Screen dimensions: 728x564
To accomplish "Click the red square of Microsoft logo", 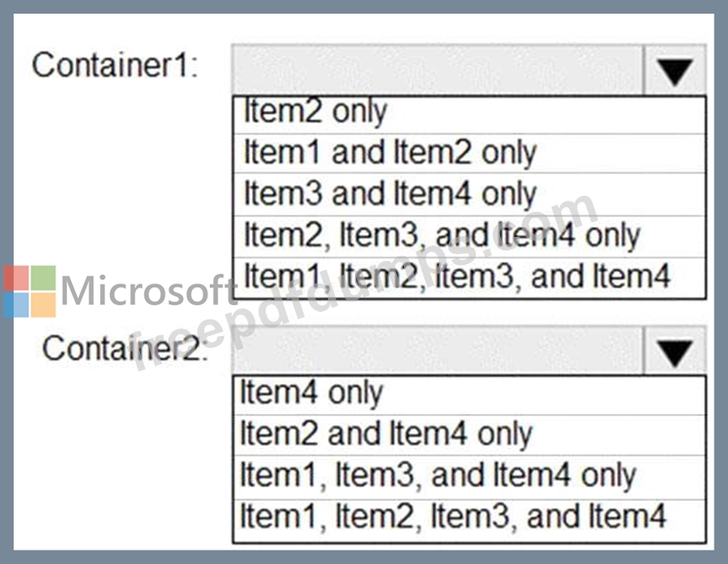I will pyautogui.click(x=17, y=278).
